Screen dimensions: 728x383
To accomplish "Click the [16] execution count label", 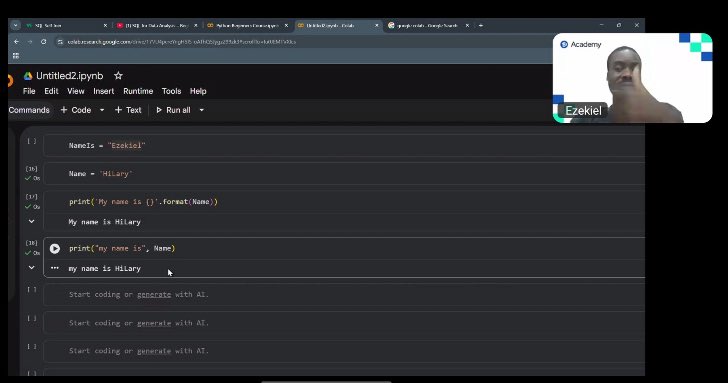I will tap(32, 169).
